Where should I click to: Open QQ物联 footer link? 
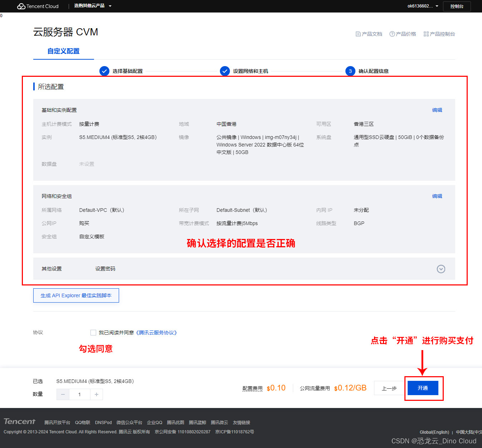coord(83,423)
